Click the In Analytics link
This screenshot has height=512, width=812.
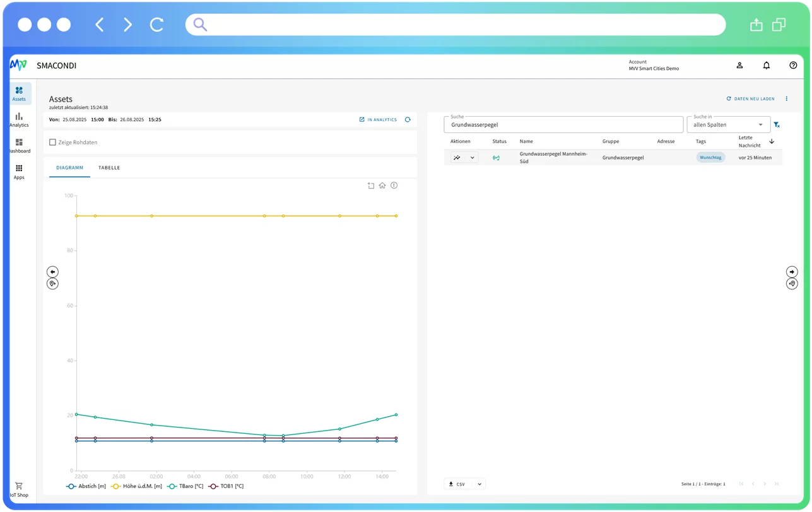coord(378,120)
